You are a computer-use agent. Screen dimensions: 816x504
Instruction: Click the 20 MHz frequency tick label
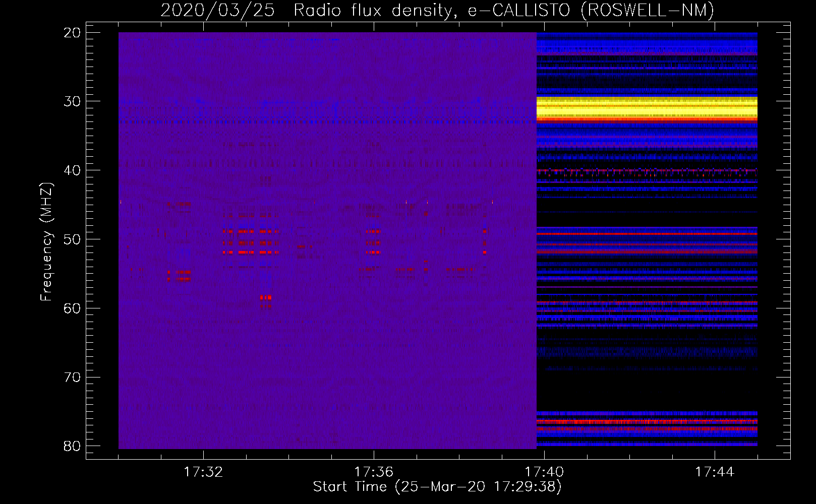[72, 33]
